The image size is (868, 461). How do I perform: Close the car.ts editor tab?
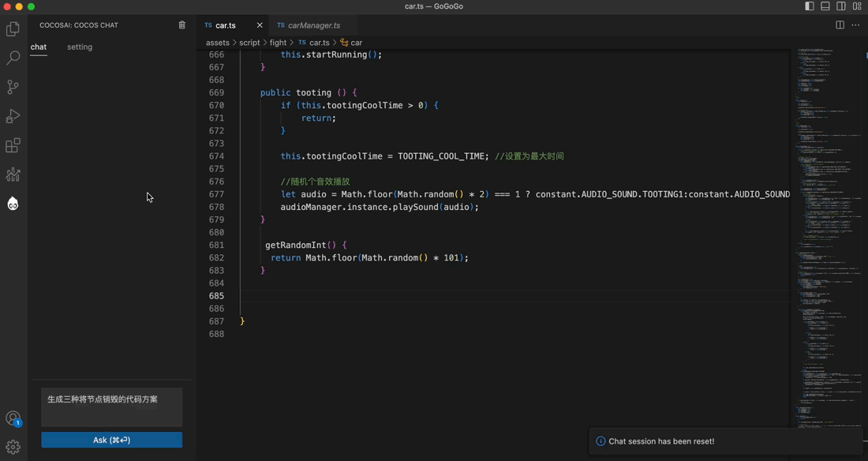[x=260, y=25]
